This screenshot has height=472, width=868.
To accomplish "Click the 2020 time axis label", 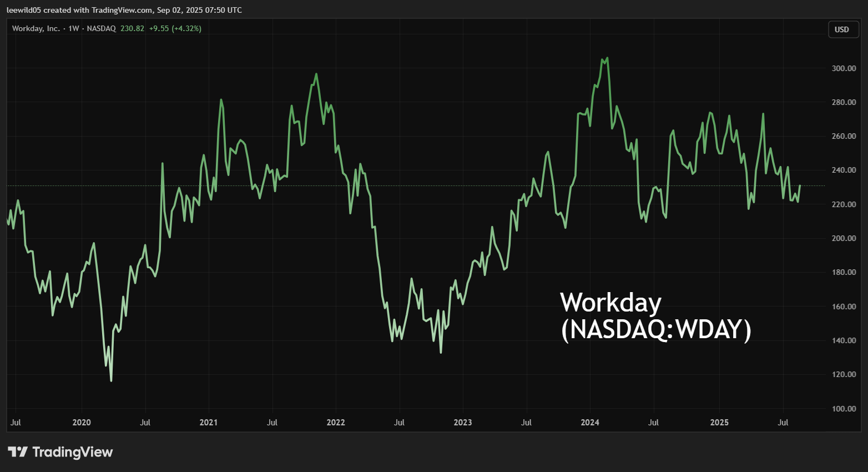I will 82,423.
